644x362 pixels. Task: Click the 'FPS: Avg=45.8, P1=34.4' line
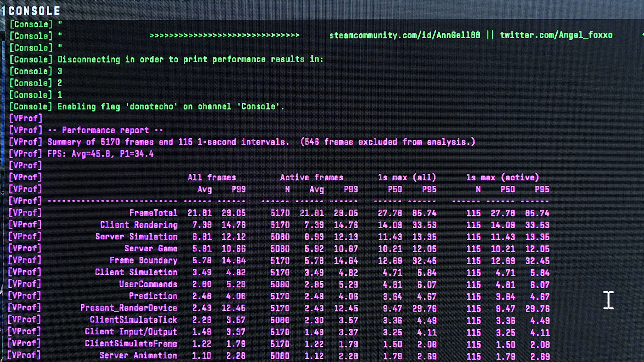[100, 154]
